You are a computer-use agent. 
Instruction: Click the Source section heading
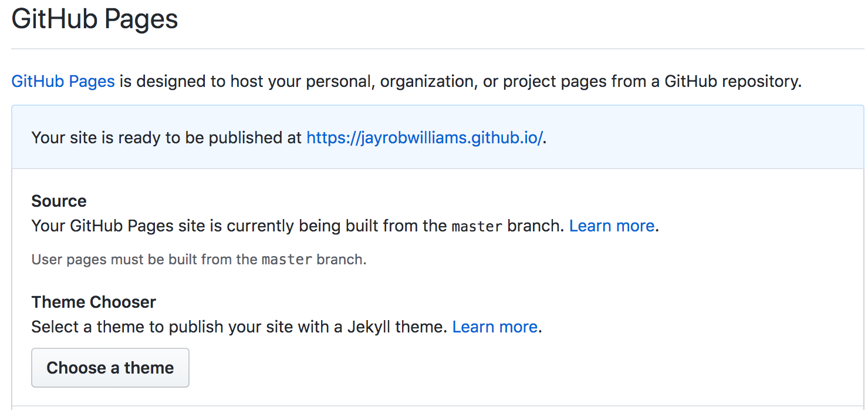point(58,201)
